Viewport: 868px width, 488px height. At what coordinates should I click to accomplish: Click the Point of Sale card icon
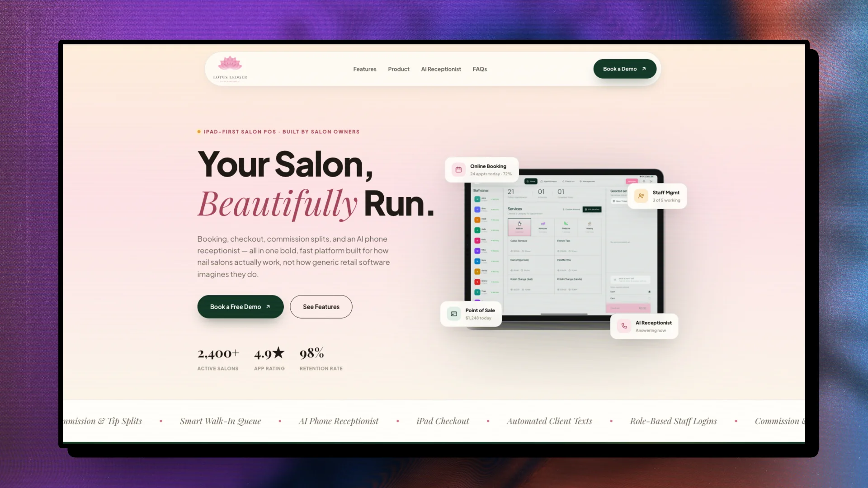[x=454, y=314]
